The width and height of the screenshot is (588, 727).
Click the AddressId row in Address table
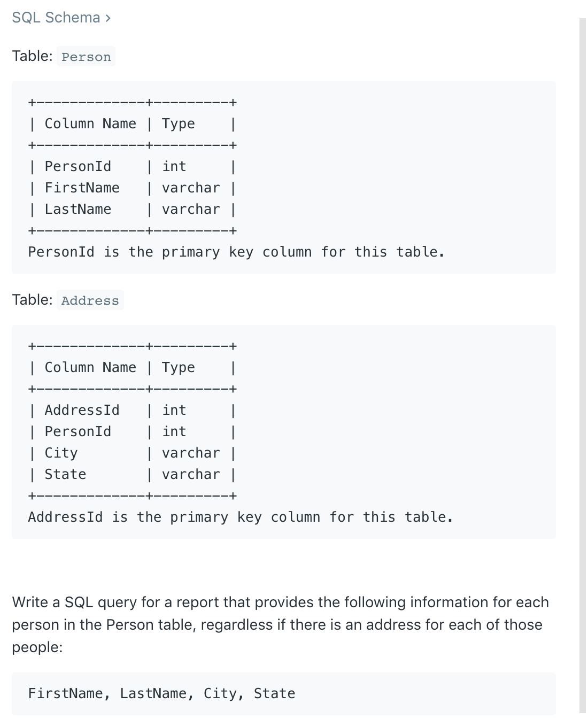[132, 411]
